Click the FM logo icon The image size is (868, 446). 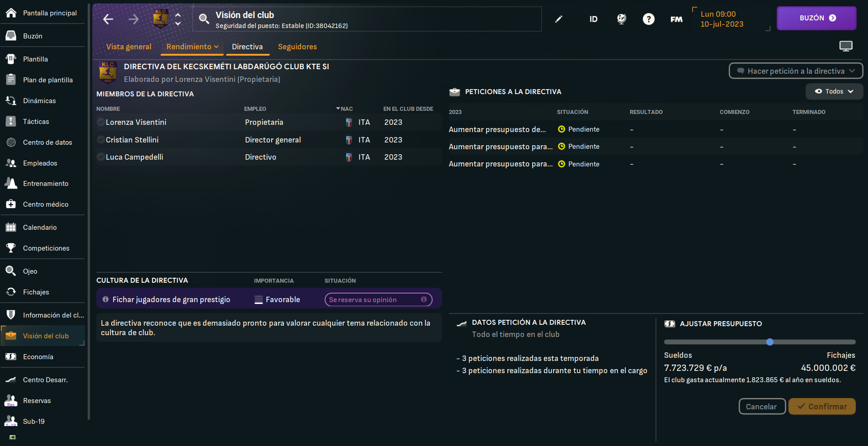[x=676, y=19]
